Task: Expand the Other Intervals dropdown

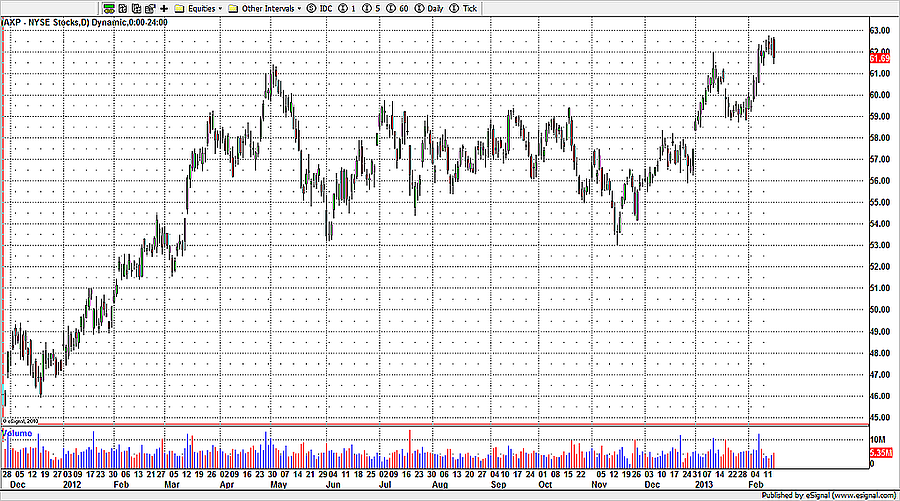Action: coord(266,8)
